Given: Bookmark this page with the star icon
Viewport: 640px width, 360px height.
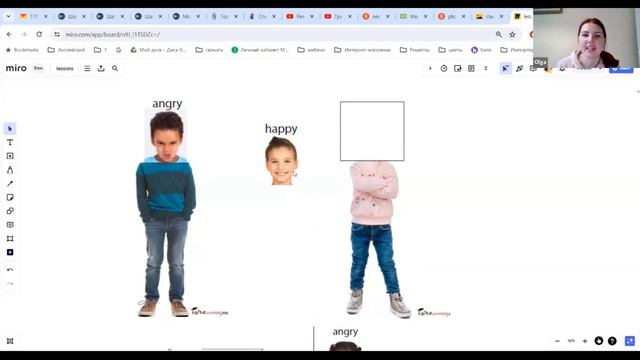Looking at the screenshot, I should [512, 35].
